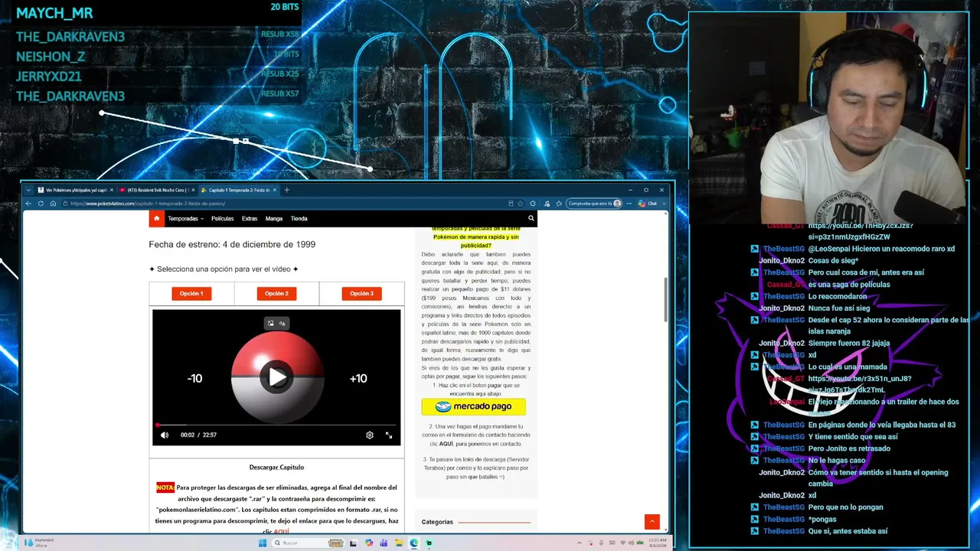980x551 pixels.
Task: Open the browser settings and more menu
Action: [629, 204]
